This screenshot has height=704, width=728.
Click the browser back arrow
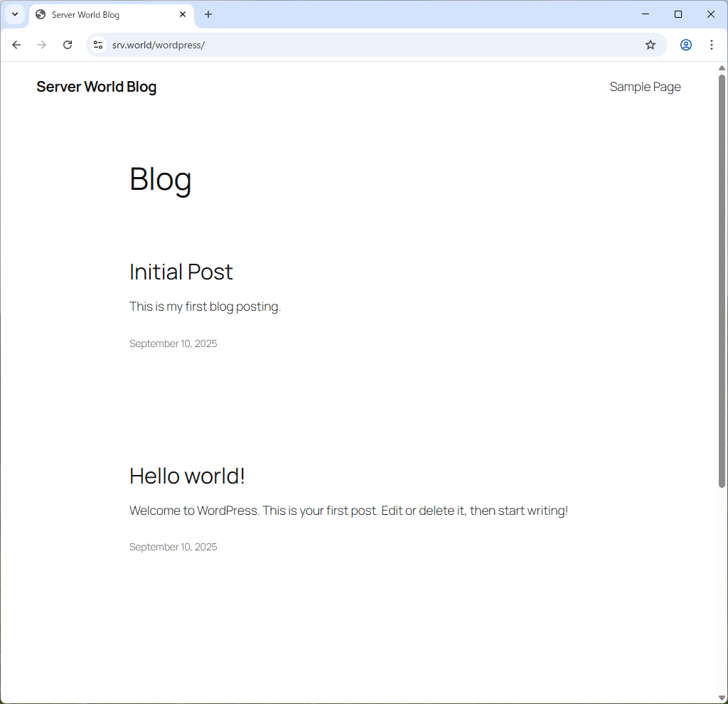(16, 45)
